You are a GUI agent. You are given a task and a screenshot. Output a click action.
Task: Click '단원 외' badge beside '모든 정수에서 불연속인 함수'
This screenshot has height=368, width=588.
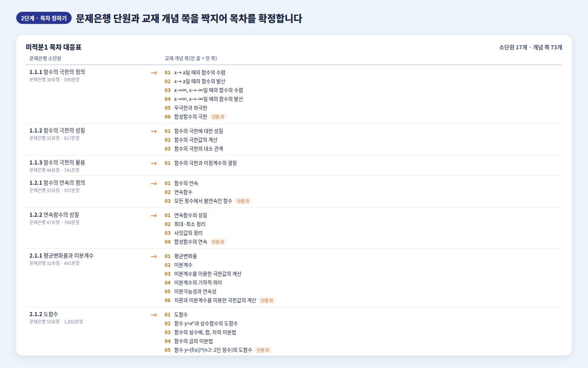click(x=243, y=201)
